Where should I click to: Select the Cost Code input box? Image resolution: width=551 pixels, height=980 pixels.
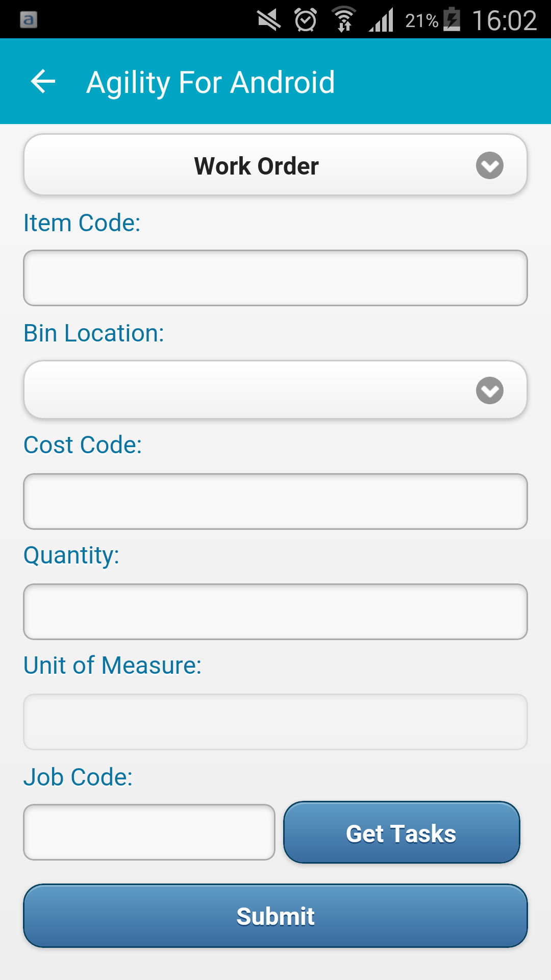click(x=275, y=501)
